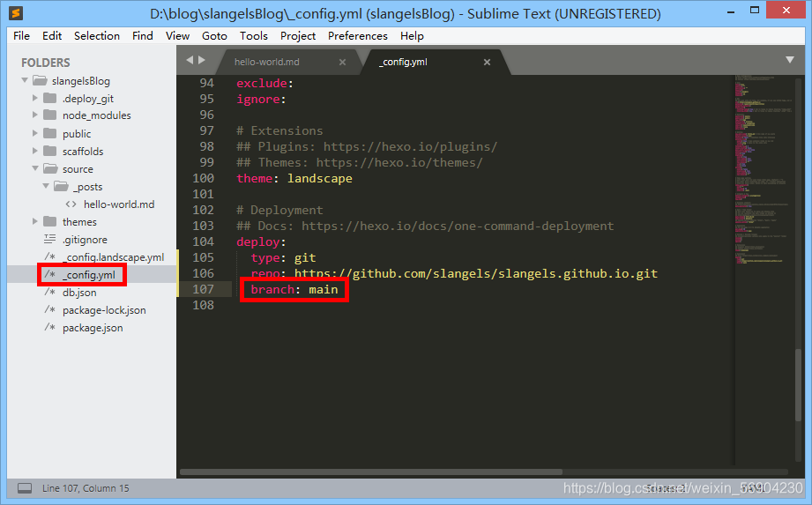The height and width of the screenshot is (505, 812).
Task: Close the _config.yml tab
Action: click(487, 62)
